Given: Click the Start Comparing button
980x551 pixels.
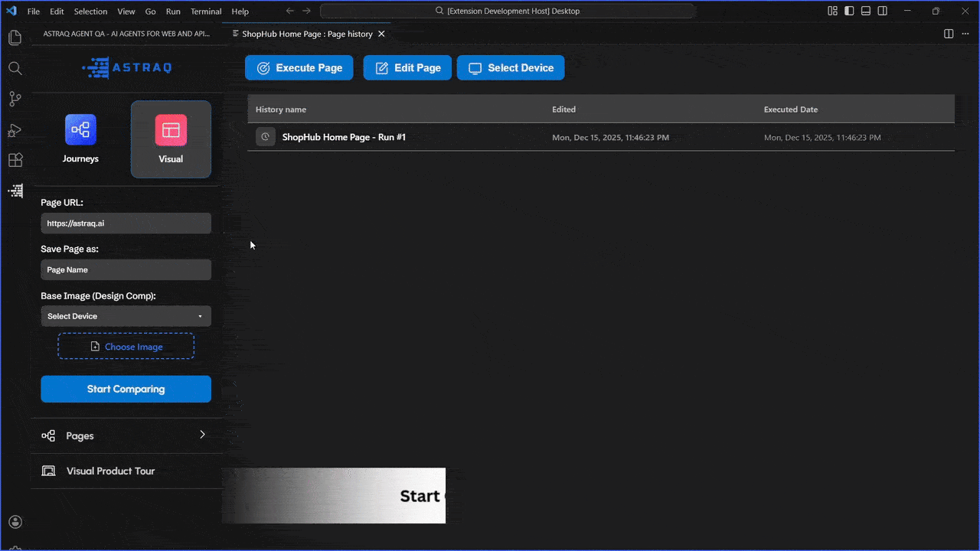Looking at the screenshot, I should [x=126, y=389].
